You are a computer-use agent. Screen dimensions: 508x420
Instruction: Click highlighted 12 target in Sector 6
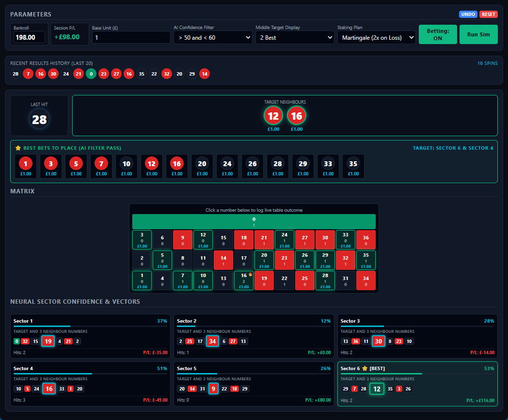[x=377, y=389]
